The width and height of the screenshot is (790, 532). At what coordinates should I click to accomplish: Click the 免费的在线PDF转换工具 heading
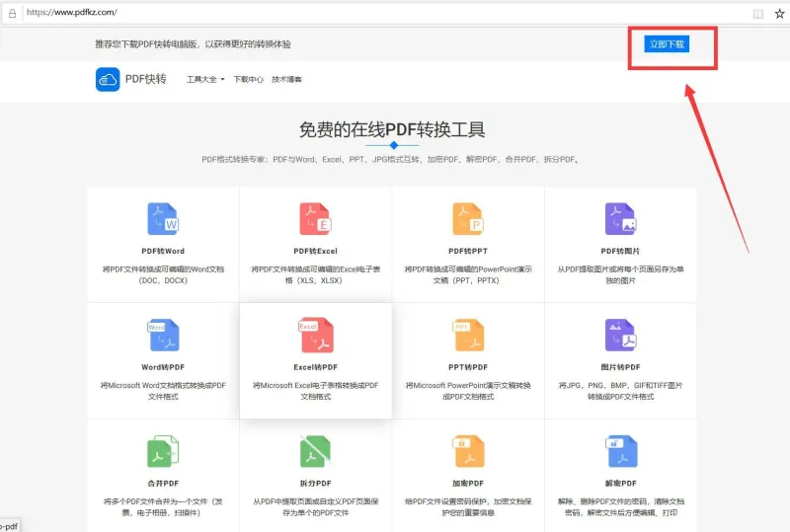[392, 130]
